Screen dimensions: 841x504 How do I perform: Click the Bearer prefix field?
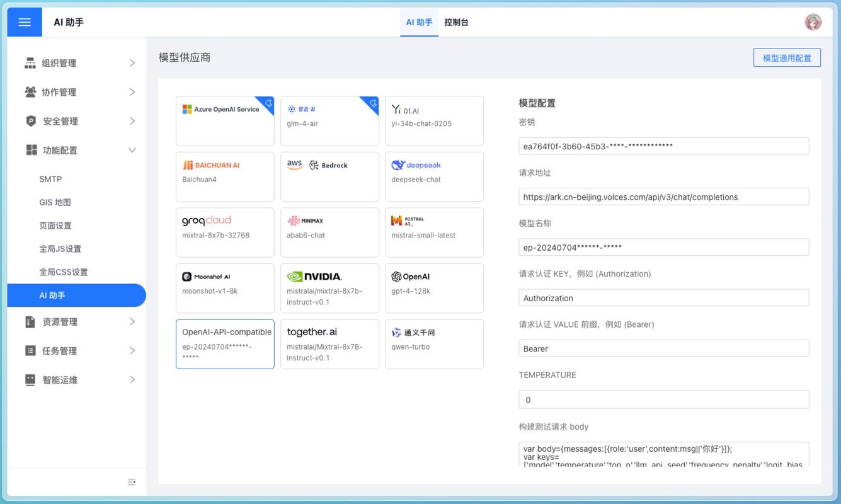tap(664, 348)
